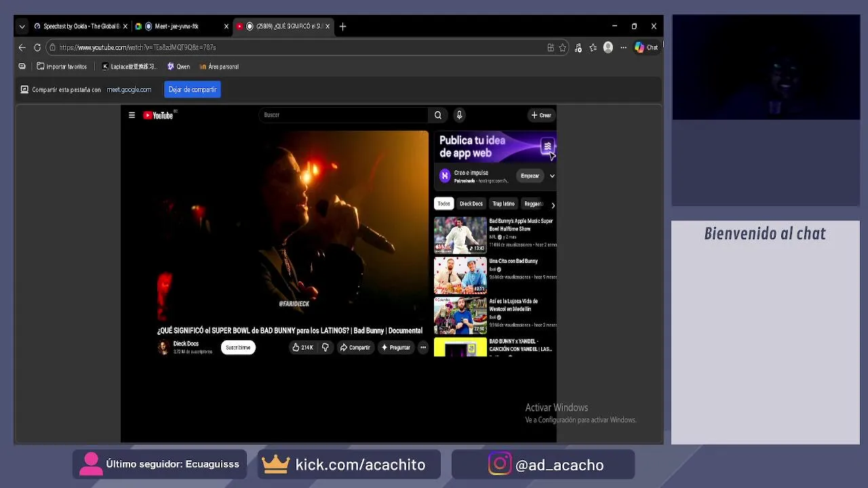Viewport: 868px width, 488px height.
Task: Close the Meet tab
Action: (226, 26)
